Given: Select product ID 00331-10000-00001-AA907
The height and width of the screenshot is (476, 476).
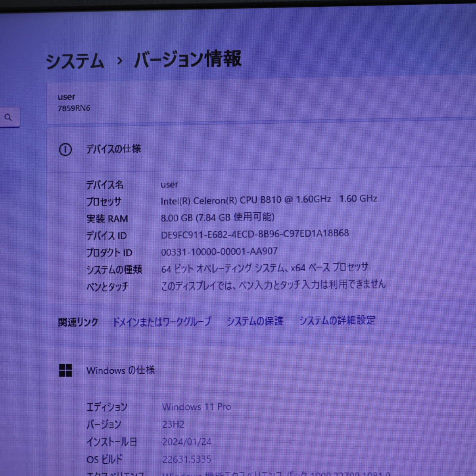Looking at the screenshot, I should point(219,251).
